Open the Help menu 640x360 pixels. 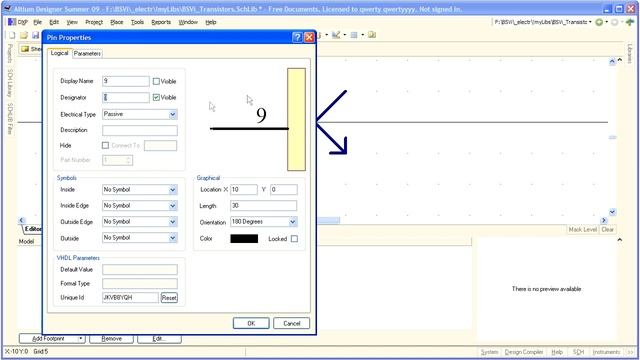coord(211,22)
